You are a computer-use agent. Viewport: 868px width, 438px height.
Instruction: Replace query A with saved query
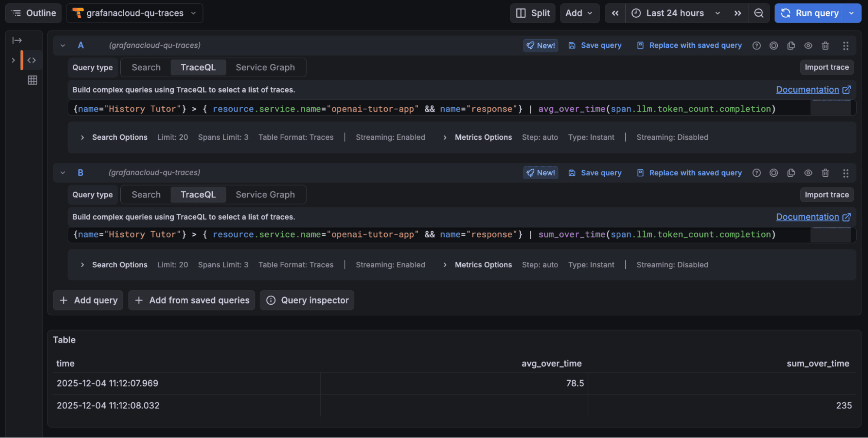689,46
